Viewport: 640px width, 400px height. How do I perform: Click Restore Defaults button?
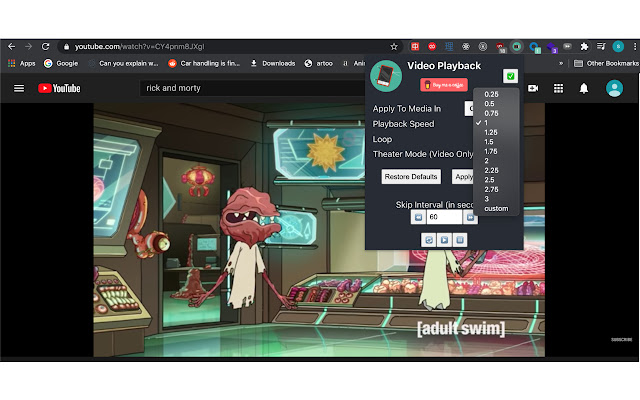411,177
